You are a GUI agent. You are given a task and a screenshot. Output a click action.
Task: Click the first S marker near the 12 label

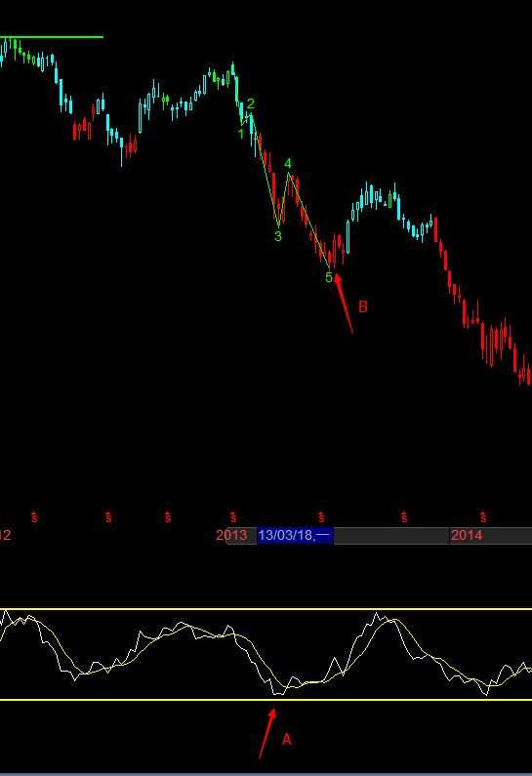coord(34,516)
